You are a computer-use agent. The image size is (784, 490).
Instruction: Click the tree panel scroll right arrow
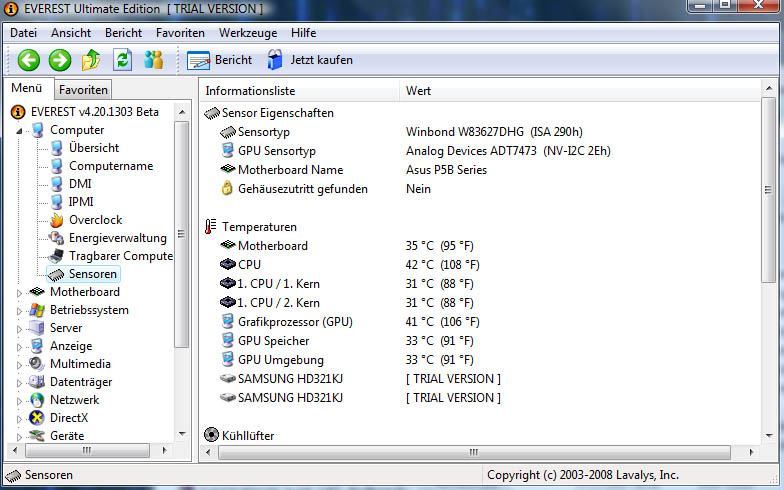pos(164,450)
